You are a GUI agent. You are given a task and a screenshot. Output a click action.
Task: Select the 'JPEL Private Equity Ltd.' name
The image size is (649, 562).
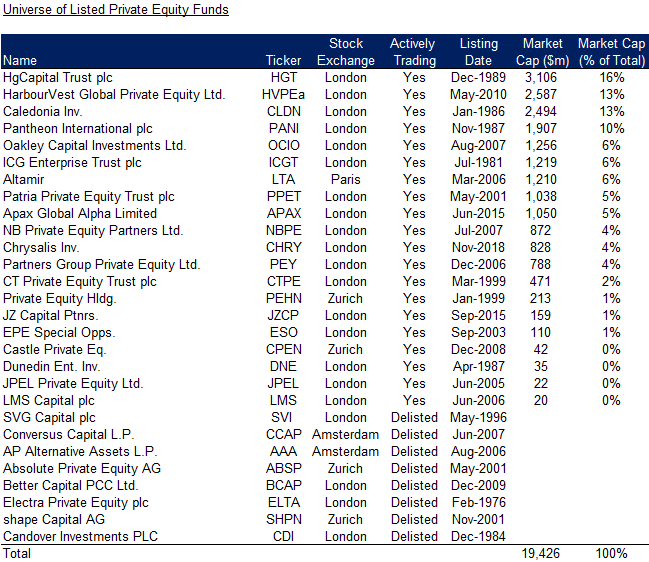[73, 384]
